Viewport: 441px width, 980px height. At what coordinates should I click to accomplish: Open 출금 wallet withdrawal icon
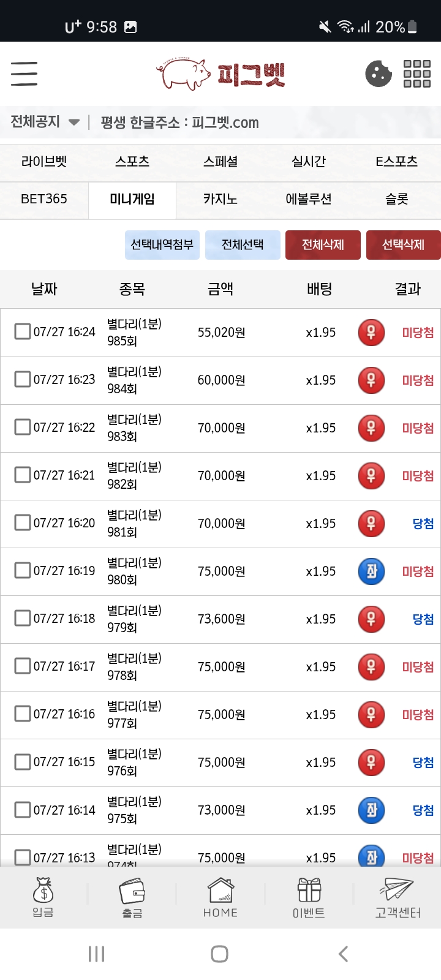tap(132, 898)
